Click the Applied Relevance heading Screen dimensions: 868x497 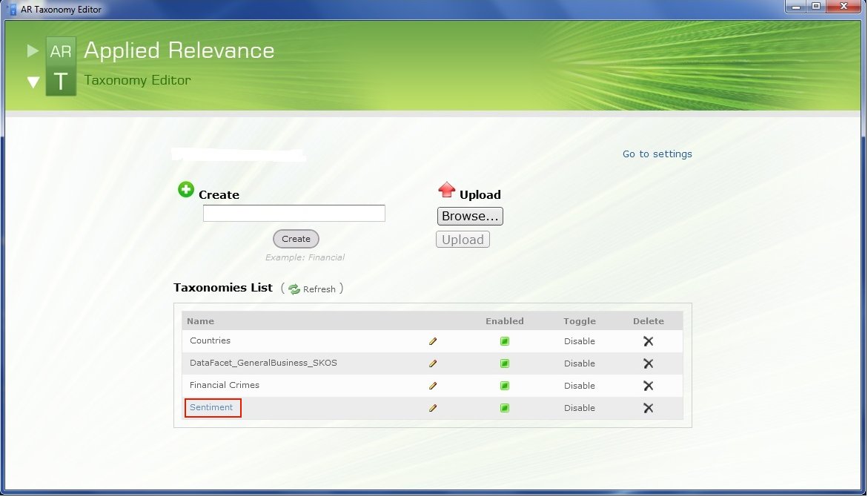coord(179,50)
